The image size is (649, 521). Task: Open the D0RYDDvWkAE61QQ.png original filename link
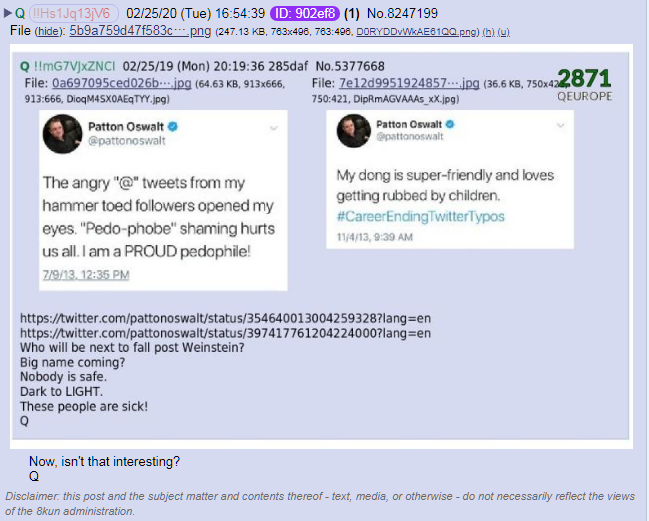pos(416,32)
